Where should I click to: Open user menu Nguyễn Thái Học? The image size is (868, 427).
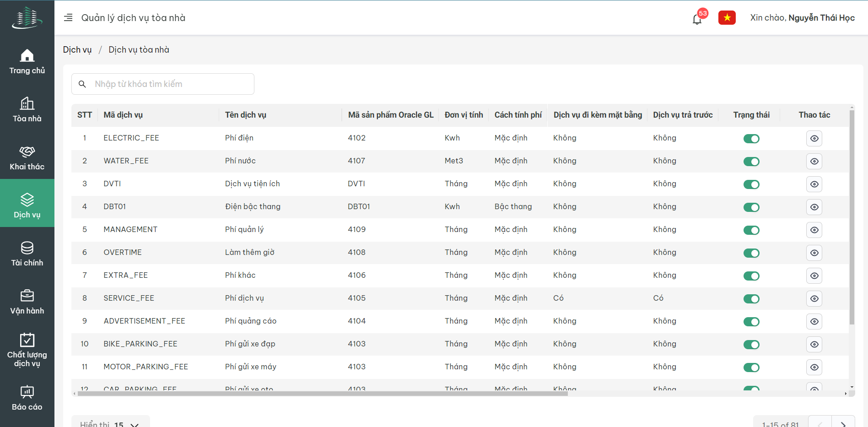[x=802, y=17]
